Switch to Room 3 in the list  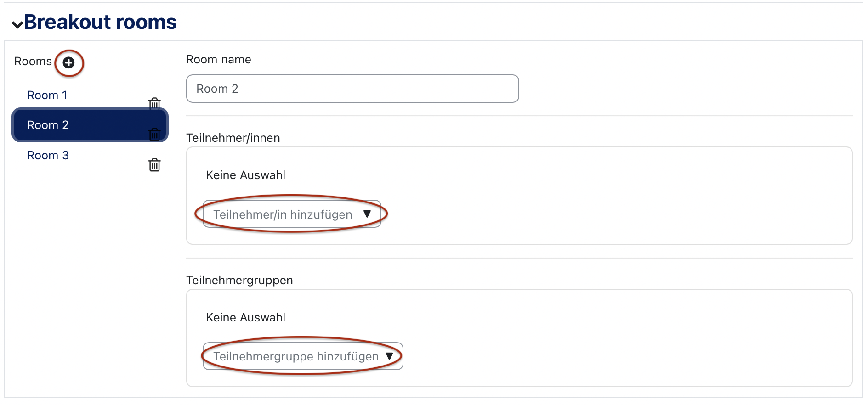(48, 155)
